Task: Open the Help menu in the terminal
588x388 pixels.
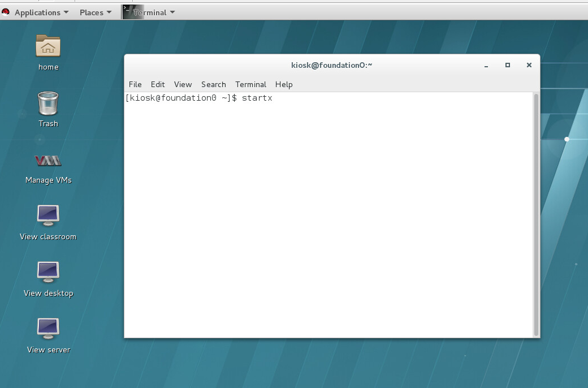Action: [283, 84]
